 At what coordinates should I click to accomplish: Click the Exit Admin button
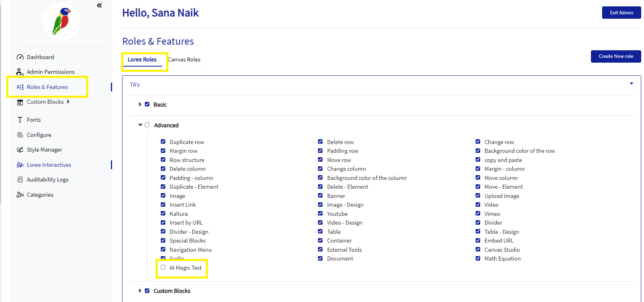tap(621, 13)
